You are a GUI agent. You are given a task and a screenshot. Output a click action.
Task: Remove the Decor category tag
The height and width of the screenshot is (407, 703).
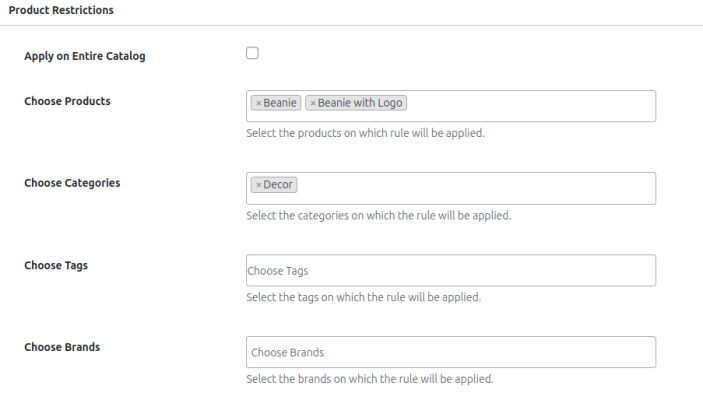pos(258,185)
